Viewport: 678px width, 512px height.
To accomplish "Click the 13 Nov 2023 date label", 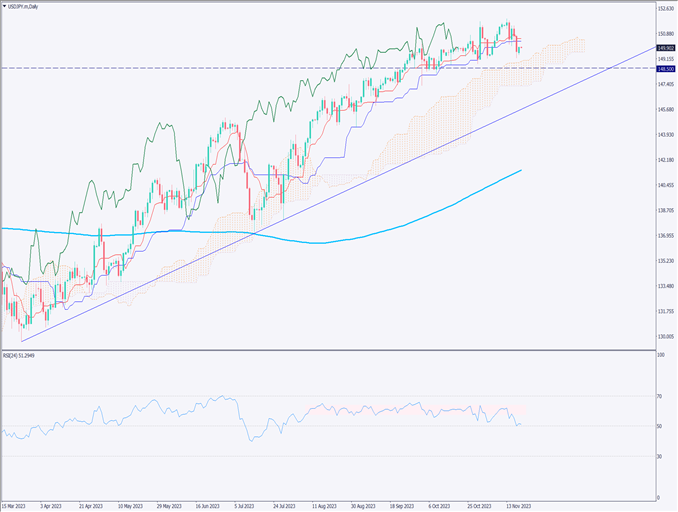I will 520,506.
